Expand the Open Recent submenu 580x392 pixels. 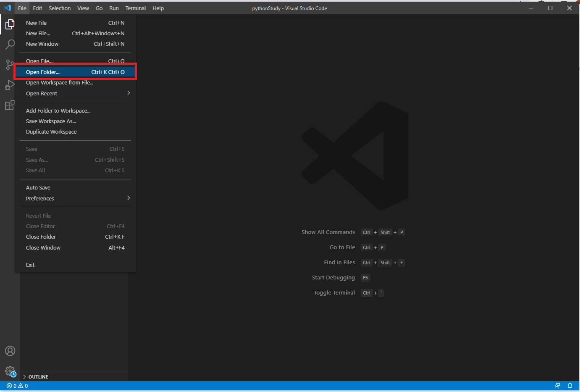(76, 93)
